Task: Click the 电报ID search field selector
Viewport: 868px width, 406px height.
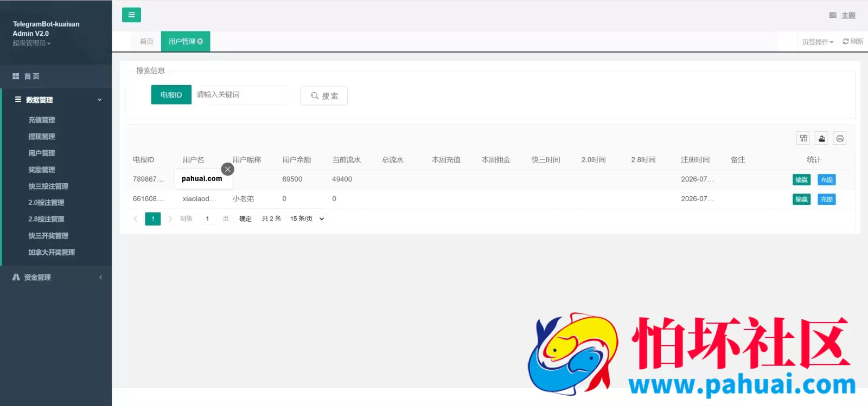Action: 171,94
